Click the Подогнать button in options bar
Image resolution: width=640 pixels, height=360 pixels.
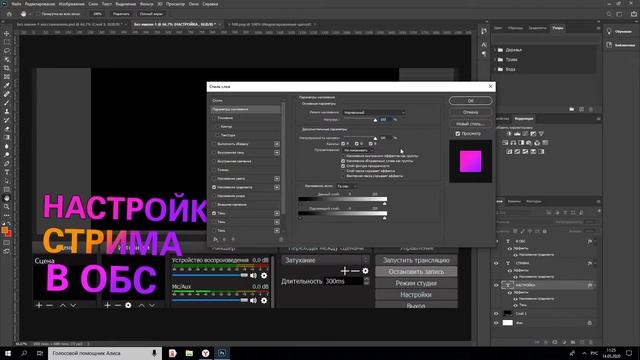click(121, 14)
